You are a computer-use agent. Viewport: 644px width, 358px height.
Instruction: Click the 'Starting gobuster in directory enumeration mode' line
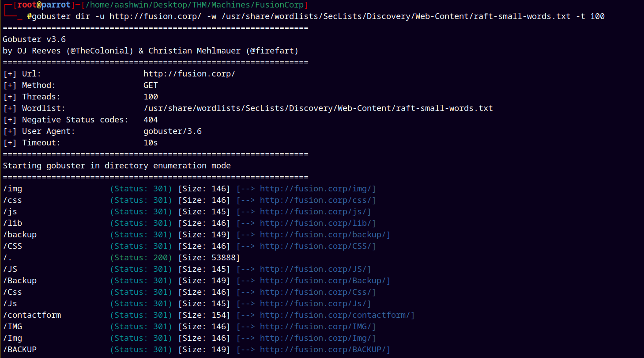click(117, 166)
